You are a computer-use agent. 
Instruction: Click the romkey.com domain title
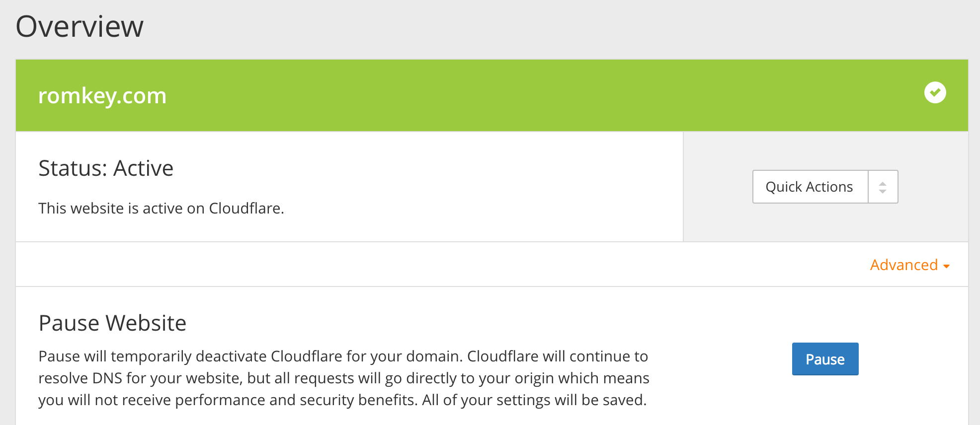point(102,95)
